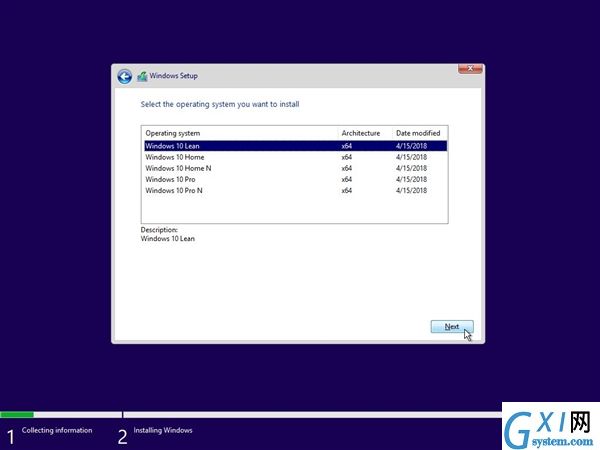Screen dimensions: 600x450
Task: Choose Windows 10 Home N edition
Action: (295, 168)
